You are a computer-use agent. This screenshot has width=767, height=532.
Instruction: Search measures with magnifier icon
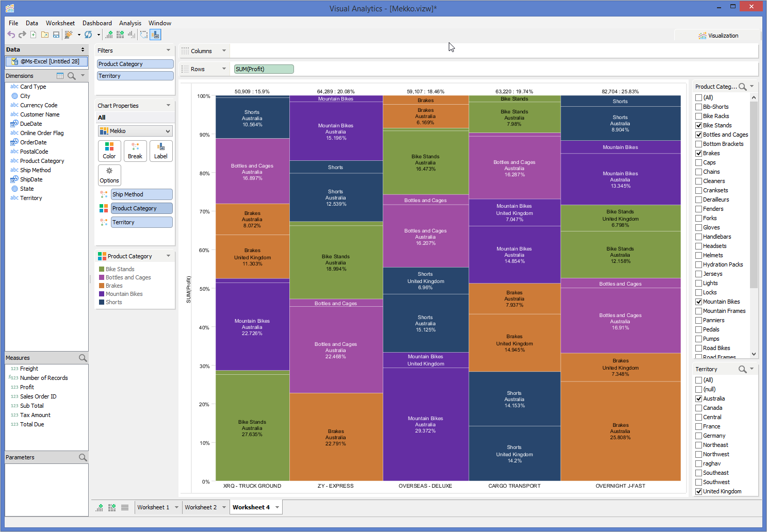click(x=83, y=358)
